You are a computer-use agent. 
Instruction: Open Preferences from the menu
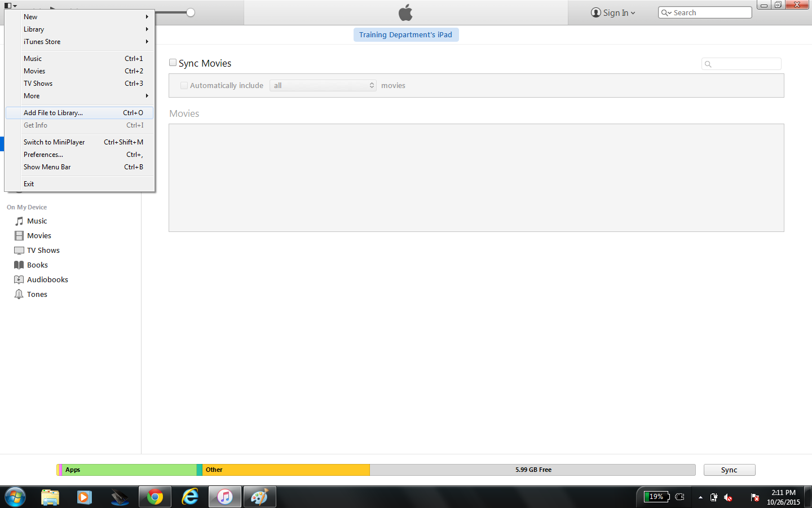pos(80,155)
